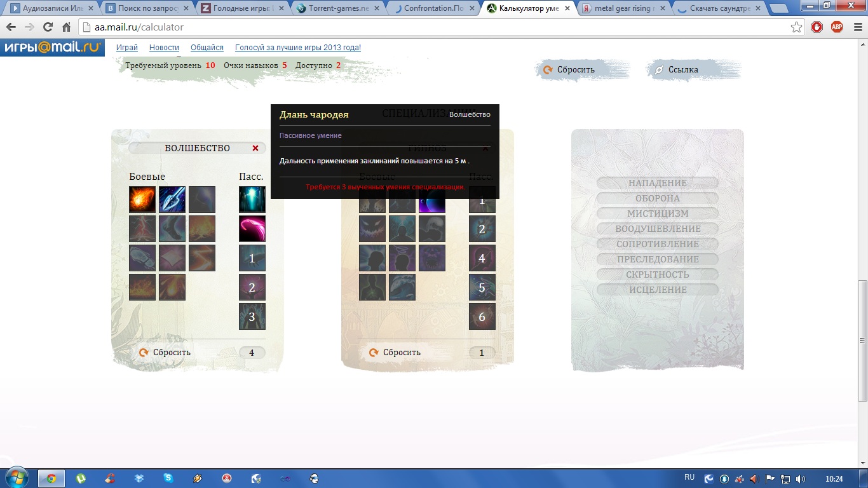Screen dimensions: 868x488
Task: Open the Играй link
Action: (x=127, y=48)
